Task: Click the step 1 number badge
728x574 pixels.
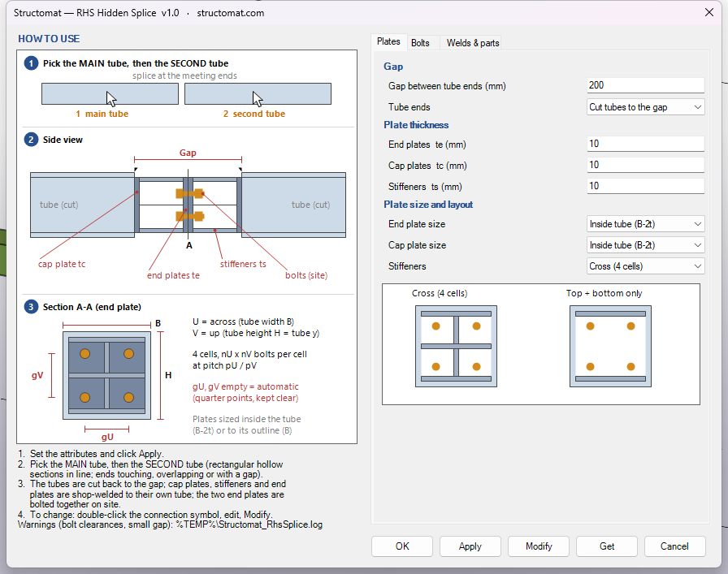Action: (x=31, y=63)
